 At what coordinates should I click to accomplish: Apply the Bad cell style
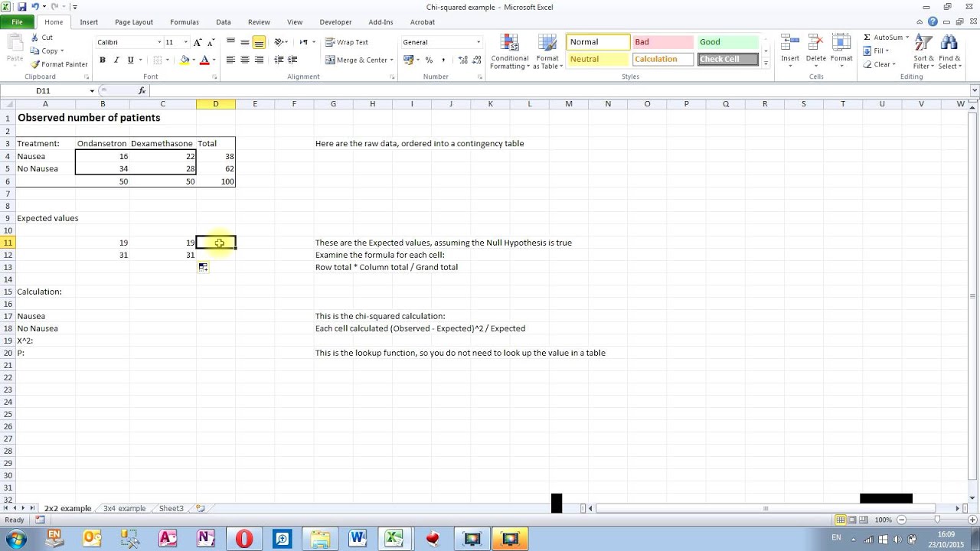pyautogui.click(x=663, y=42)
